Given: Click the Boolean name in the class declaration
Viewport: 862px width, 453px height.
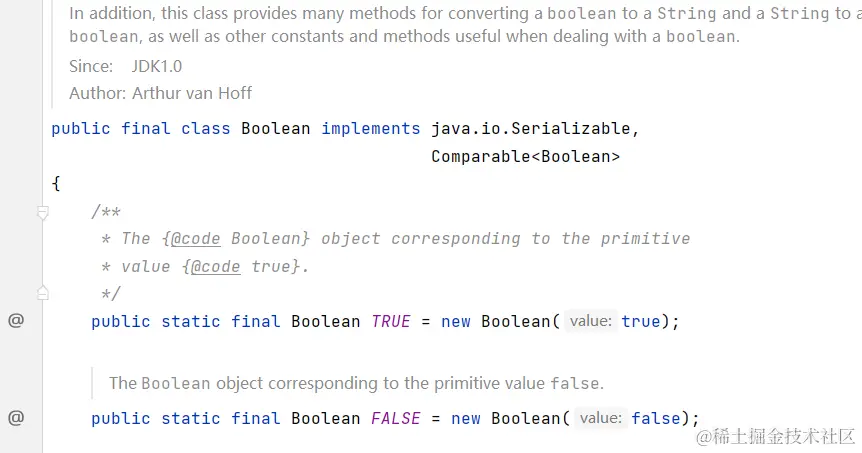Looking at the screenshot, I should tap(276, 129).
